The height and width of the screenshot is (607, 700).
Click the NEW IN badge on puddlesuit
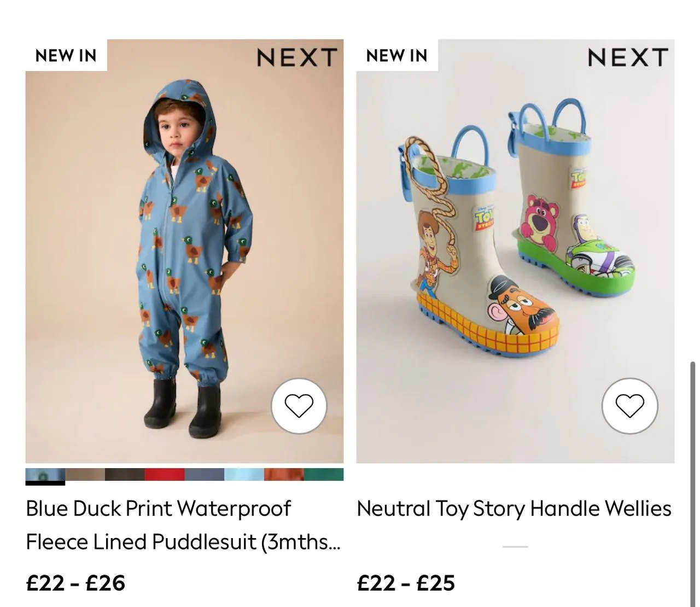pyautogui.click(x=66, y=55)
